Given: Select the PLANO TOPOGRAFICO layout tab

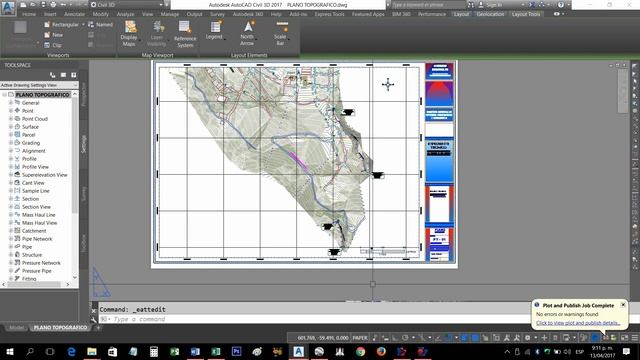Looking at the screenshot, I should [x=60, y=328].
